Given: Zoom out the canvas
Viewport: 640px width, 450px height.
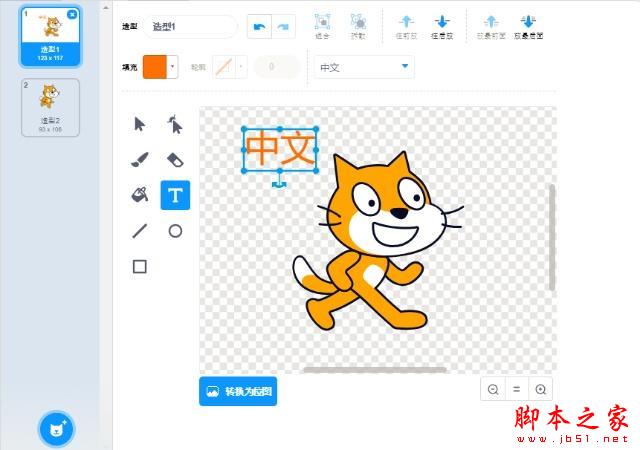Looking at the screenshot, I should [493, 389].
